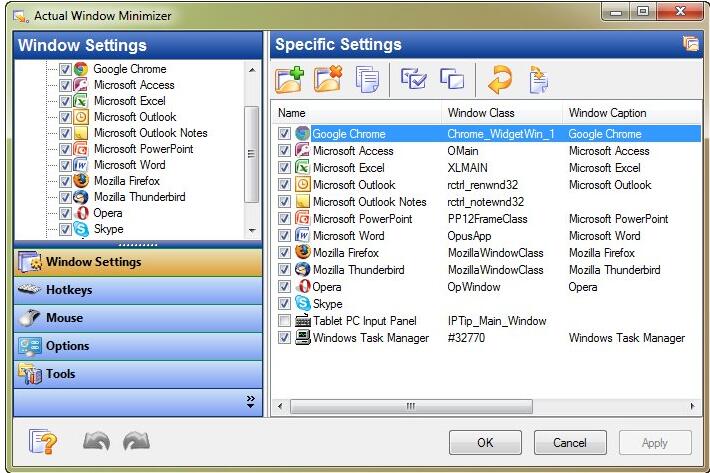Open the Hotkeys navigation section
The height and width of the screenshot is (473, 710).
coord(138,290)
